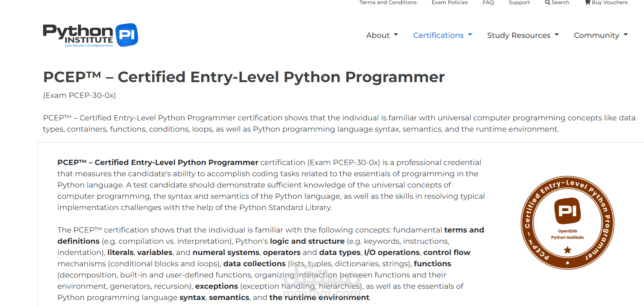Visit the Support page

(519, 2)
